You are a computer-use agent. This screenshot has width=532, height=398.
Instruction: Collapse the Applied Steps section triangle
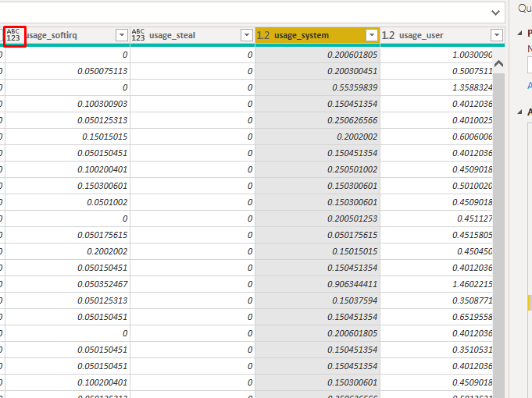pos(520,112)
